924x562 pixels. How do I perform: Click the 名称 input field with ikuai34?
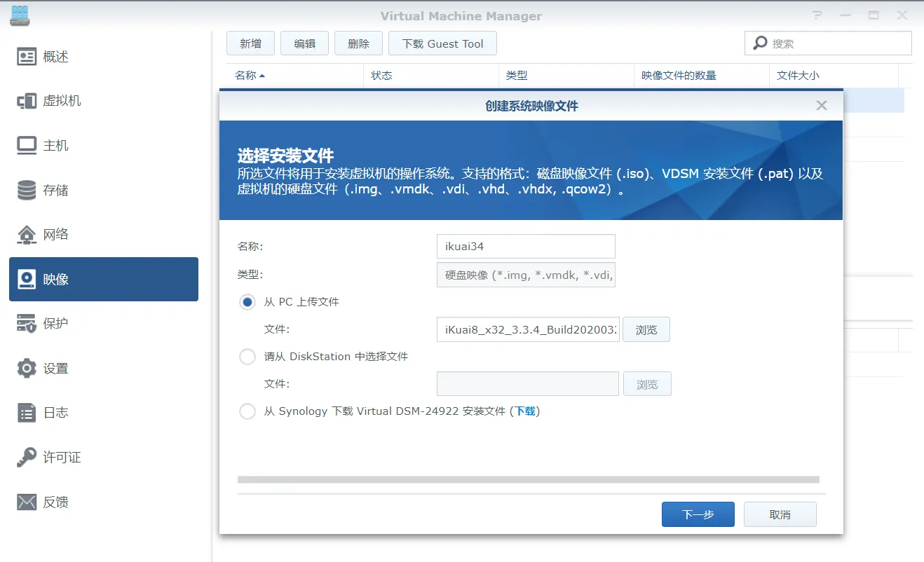[526, 247]
